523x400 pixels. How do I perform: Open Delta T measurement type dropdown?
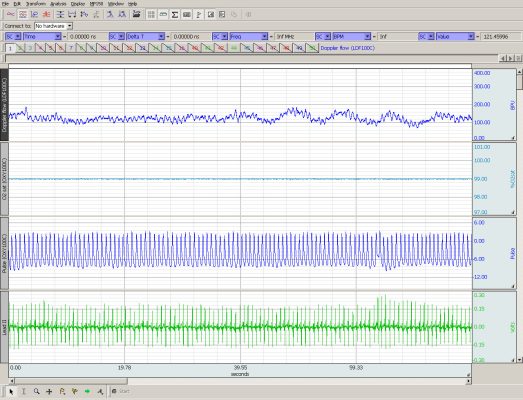tap(145, 36)
